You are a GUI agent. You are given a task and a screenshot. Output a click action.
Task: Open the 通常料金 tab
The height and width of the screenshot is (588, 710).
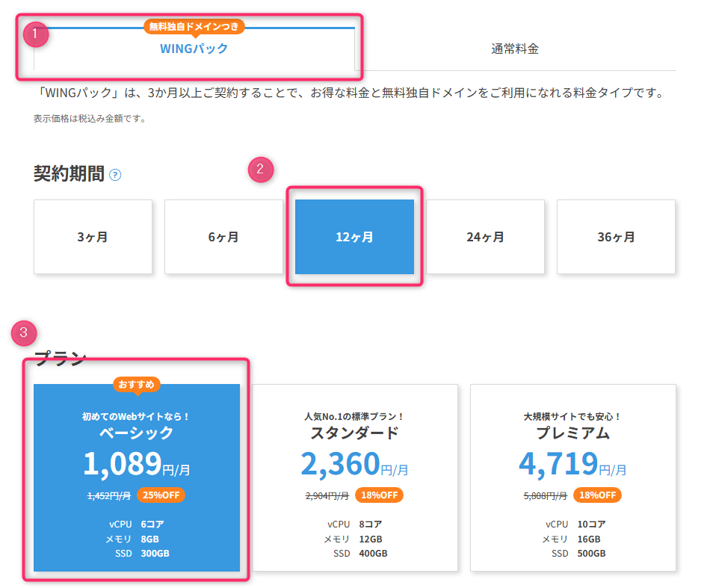(515, 49)
